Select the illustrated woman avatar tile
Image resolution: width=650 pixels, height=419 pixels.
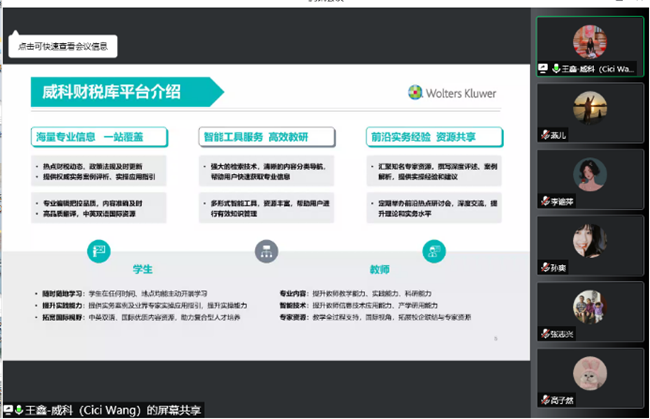pyautogui.click(x=590, y=179)
